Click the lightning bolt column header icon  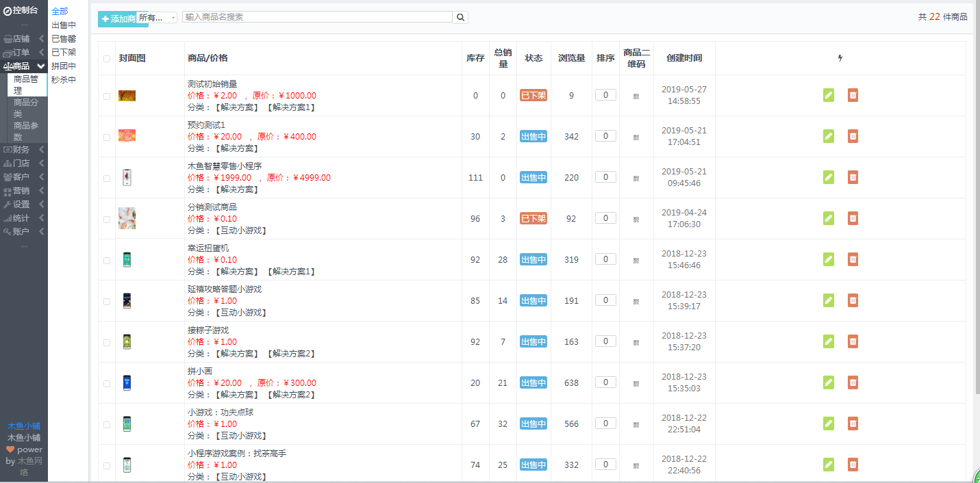pyautogui.click(x=840, y=58)
